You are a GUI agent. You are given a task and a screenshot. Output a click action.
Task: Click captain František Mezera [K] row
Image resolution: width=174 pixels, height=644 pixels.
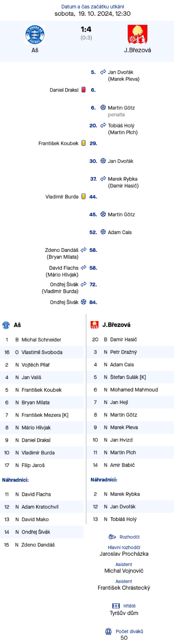click(42, 415)
